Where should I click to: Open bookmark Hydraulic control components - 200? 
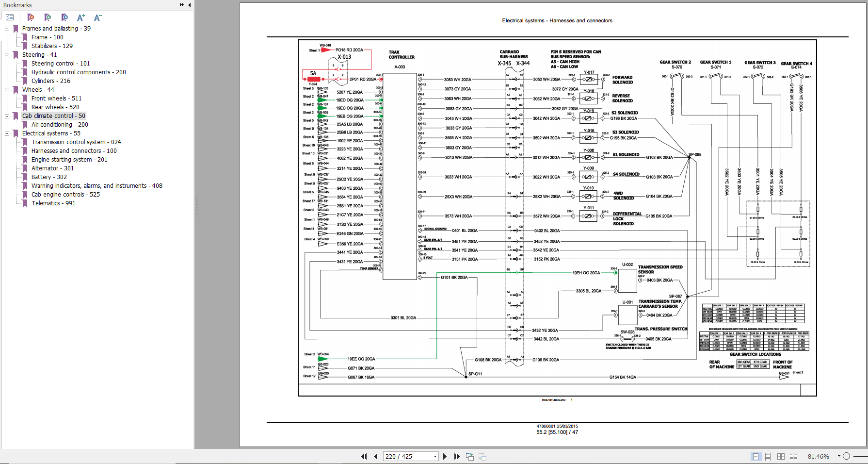79,72
